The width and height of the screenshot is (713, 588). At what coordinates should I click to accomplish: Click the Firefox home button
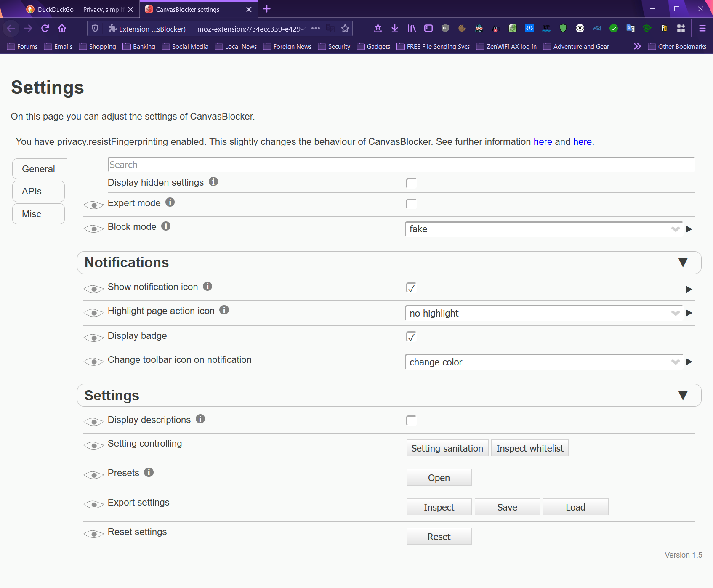(x=62, y=29)
